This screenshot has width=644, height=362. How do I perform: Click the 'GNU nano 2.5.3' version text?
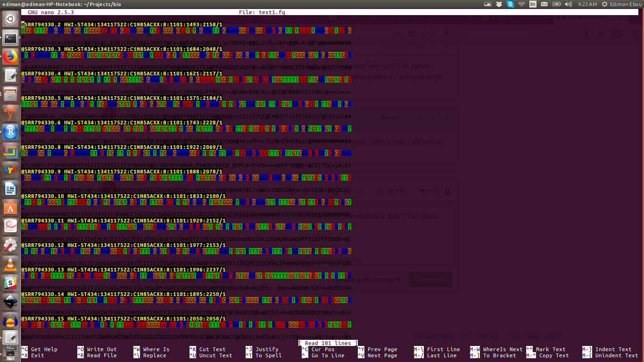click(51, 12)
